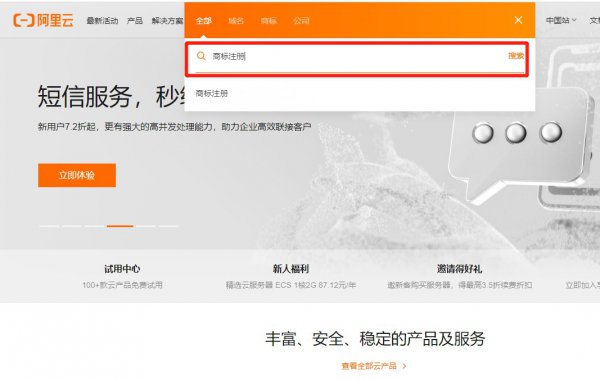The height and width of the screenshot is (380, 600).
Task: Open the 解决方案 menu
Action: pos(167,21)
